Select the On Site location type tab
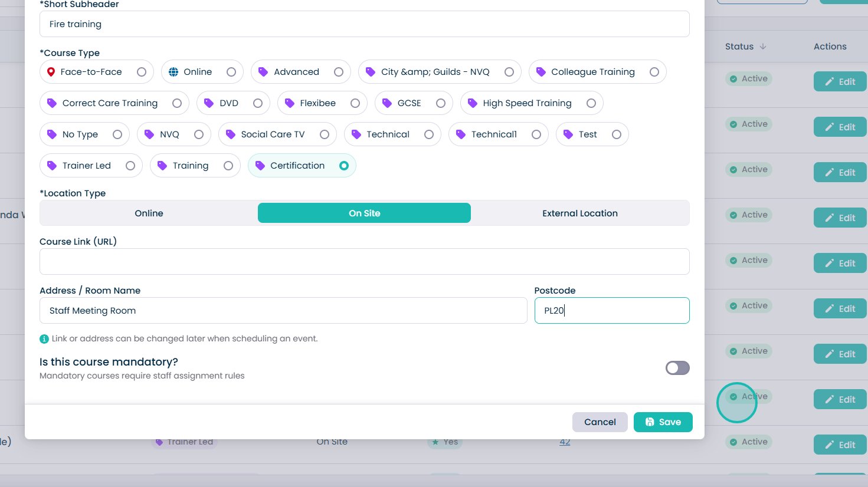 click(364, 213)
